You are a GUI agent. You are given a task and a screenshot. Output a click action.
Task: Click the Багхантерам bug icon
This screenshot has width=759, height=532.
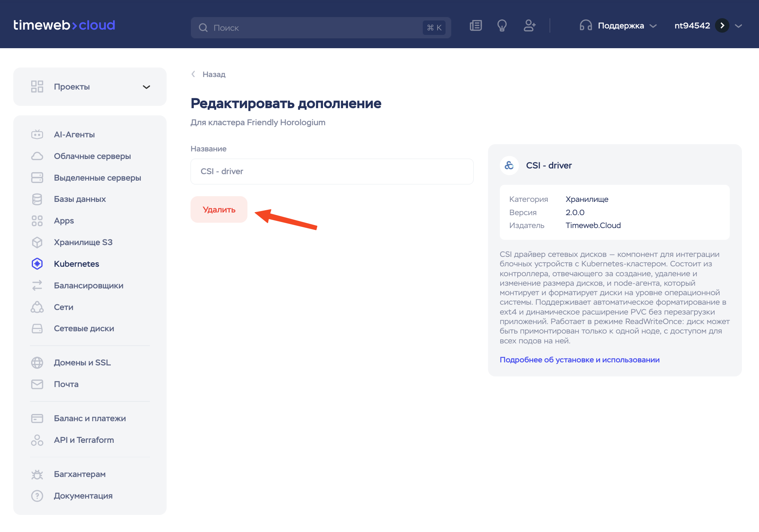click(x=37, y=474)
